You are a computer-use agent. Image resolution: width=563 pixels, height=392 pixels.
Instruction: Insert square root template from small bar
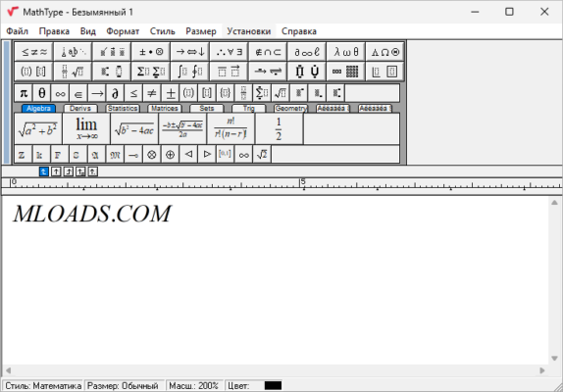pyautogui.click(x=281, y=93)
